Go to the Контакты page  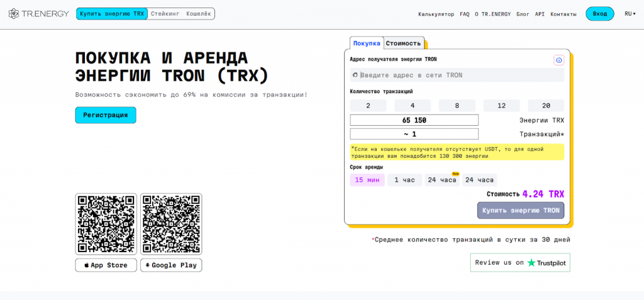563,14
